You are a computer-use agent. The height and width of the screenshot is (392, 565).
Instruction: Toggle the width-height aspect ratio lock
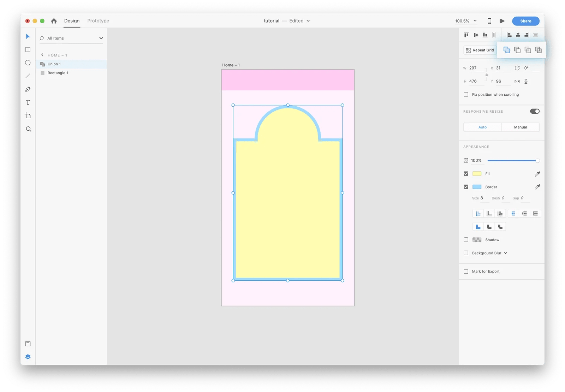coord(487,75)
